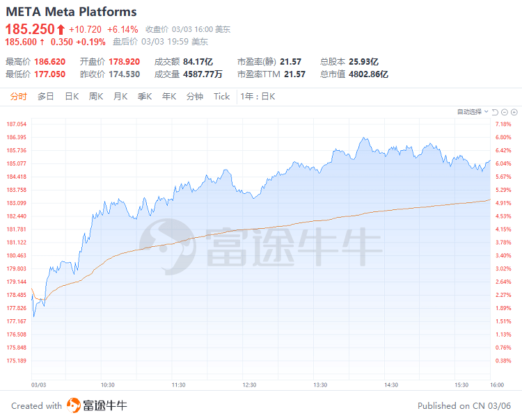Screen dimensions: 522x420
Task: Click the +6.14% change value
Action: point(122,30)
